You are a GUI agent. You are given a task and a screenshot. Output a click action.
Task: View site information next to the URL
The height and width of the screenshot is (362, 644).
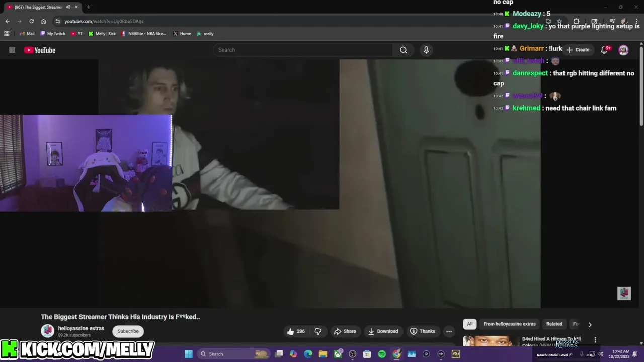pos(58,21)
